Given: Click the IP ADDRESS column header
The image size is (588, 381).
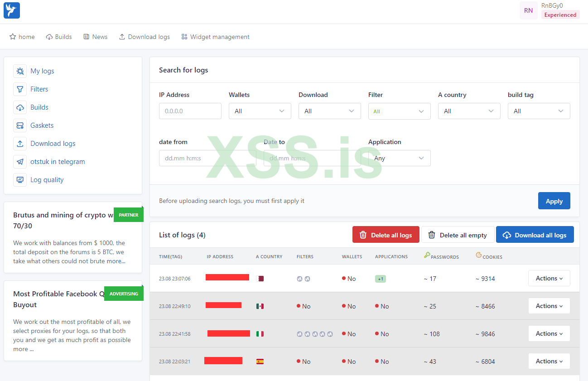Looking at the screenshot, I should pyautogui.click(x=220, y=256).
